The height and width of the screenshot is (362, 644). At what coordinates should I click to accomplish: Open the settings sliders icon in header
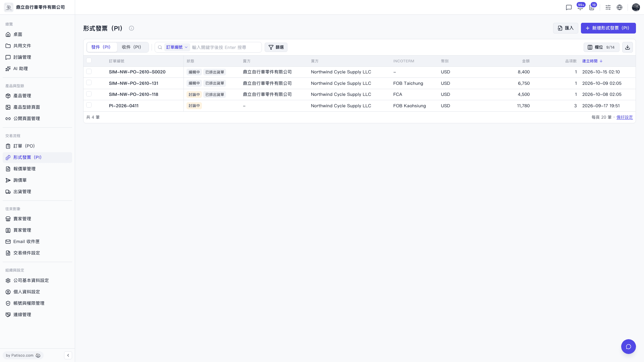pos(608,7)
